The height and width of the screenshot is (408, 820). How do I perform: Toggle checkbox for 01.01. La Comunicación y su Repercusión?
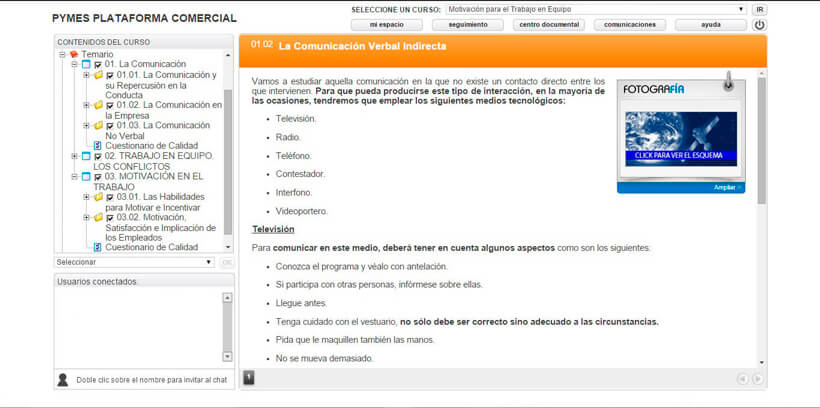110,75
